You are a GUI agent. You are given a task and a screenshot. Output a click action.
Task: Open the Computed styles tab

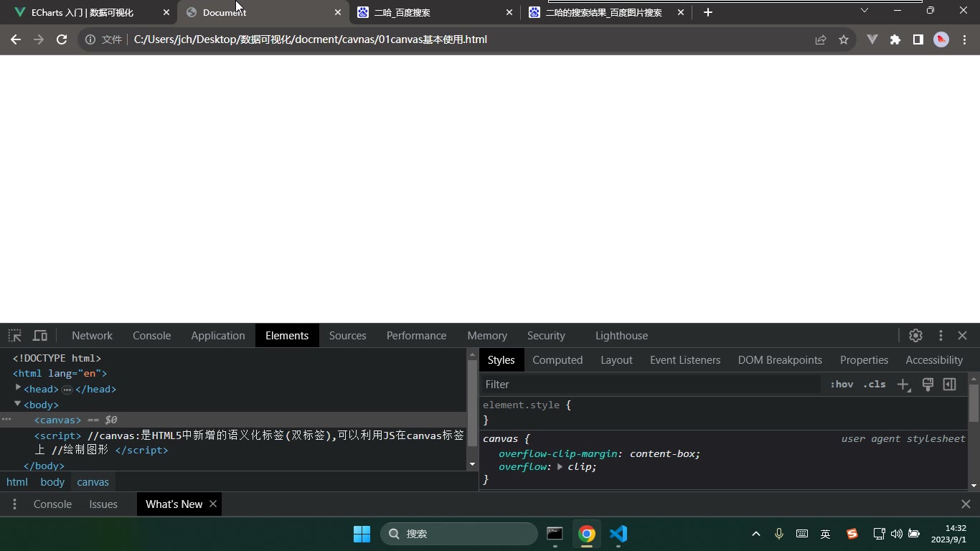(x=557, y=359)
